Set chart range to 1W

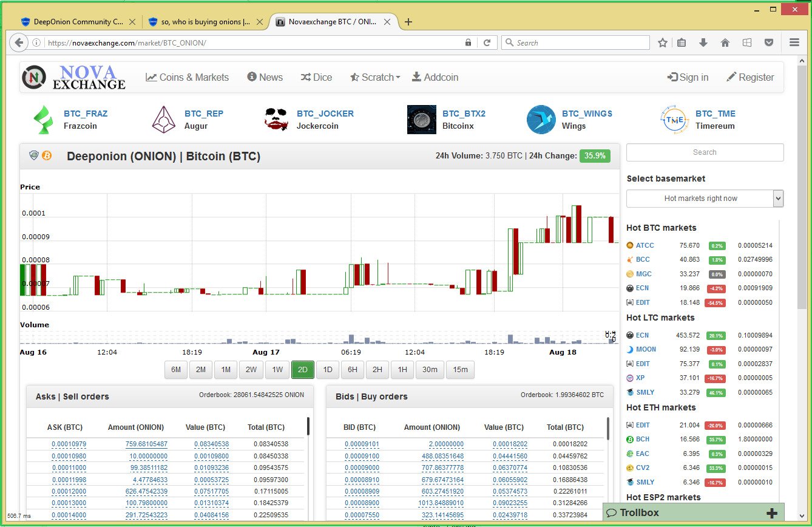(277, 370)
